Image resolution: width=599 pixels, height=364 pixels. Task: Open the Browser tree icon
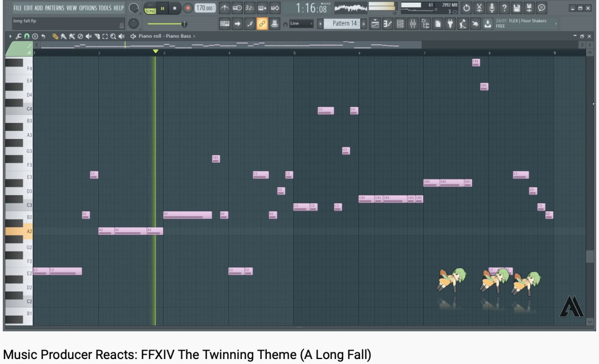[425, 24]
